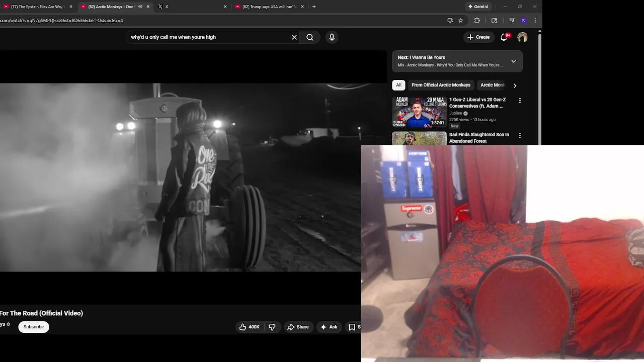Save the video with bookmark icon

click(353, 327)
